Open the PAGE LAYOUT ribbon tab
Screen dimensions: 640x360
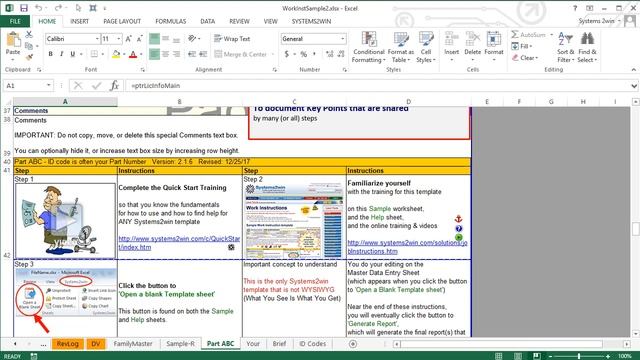tap(122, 21)
